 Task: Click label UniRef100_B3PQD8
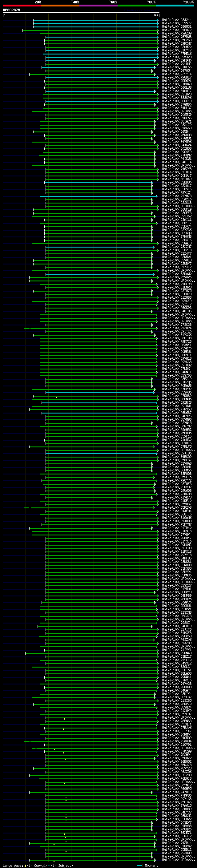point(177,474)
